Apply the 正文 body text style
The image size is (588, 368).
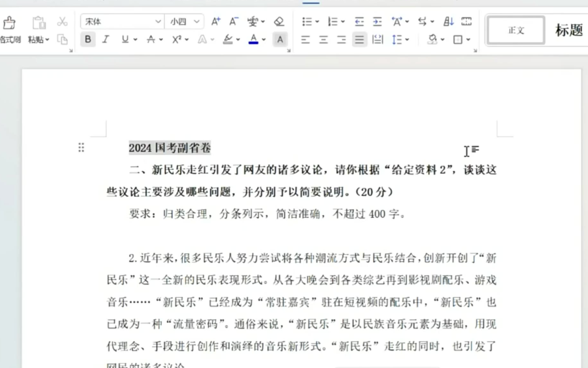[516, 31]
